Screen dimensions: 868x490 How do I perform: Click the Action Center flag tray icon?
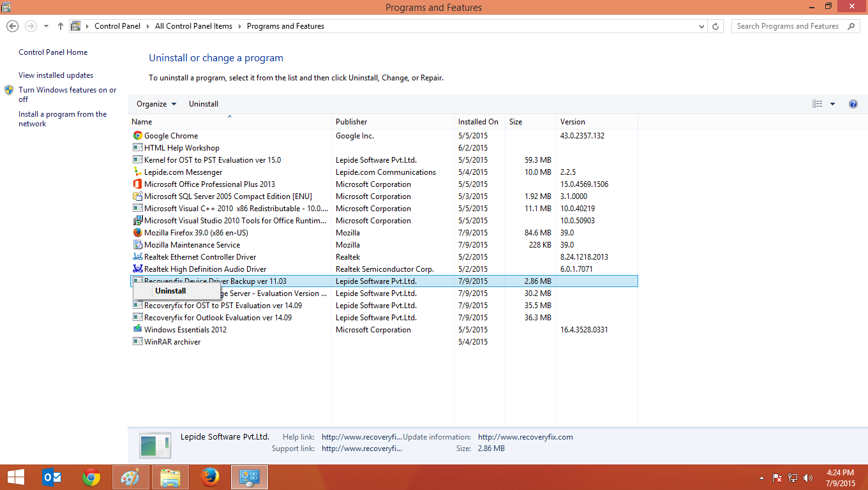point(777,478)
